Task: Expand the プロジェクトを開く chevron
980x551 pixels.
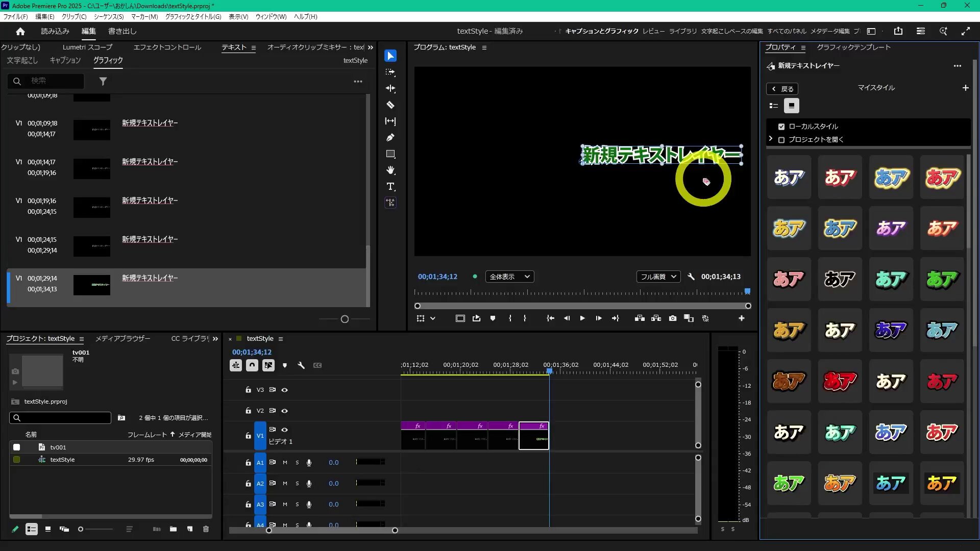Action: pyautogui.click(x=771, y=139)
